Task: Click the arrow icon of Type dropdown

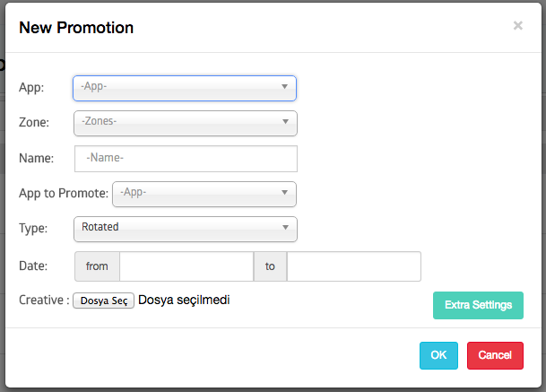Action: pyautogui.click(x=285, y=227)
